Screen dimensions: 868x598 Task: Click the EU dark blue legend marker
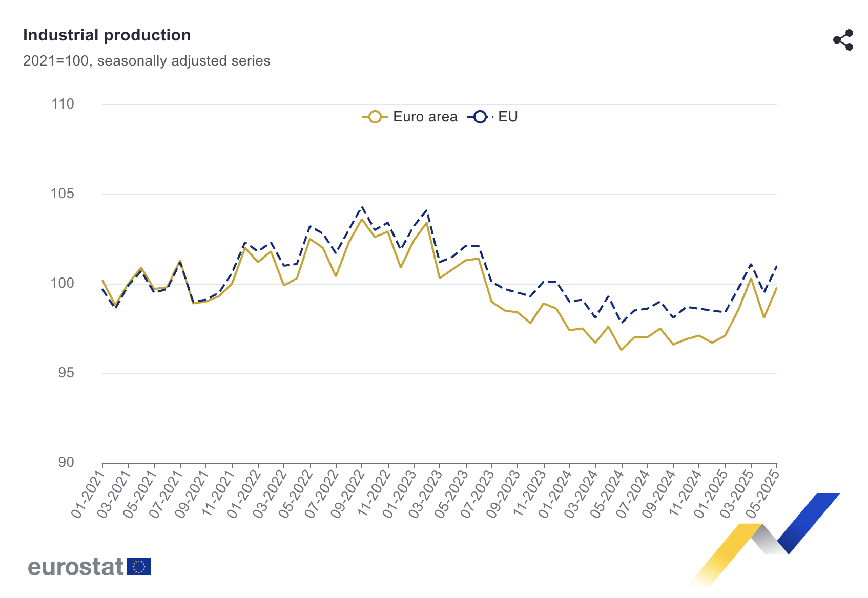point(480,117)
